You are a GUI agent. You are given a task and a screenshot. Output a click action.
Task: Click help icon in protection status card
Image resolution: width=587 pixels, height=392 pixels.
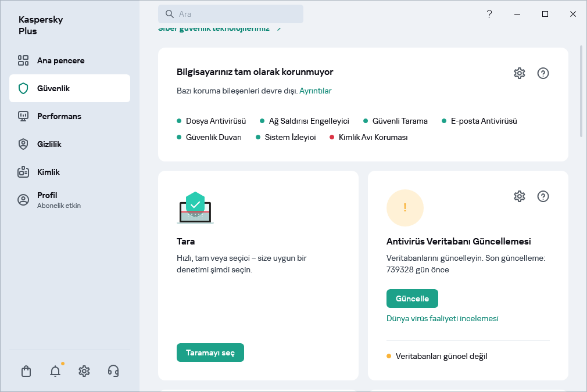543,73
